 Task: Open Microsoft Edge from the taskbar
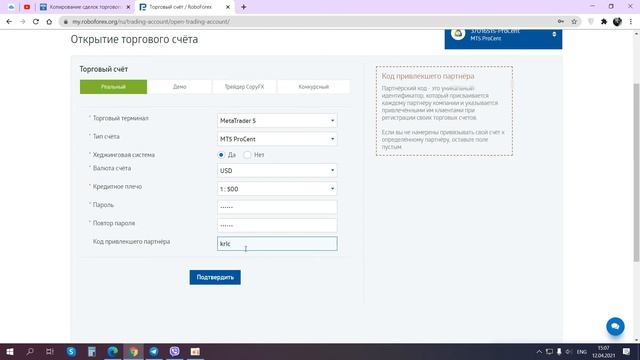[113, 351]
